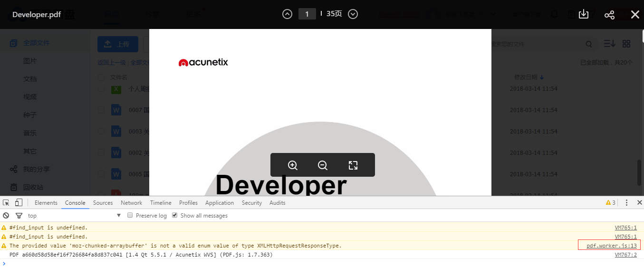Screen dimensions: 644x267
Task: Enable the Preserve log checkbox
Action: [130, 216]
